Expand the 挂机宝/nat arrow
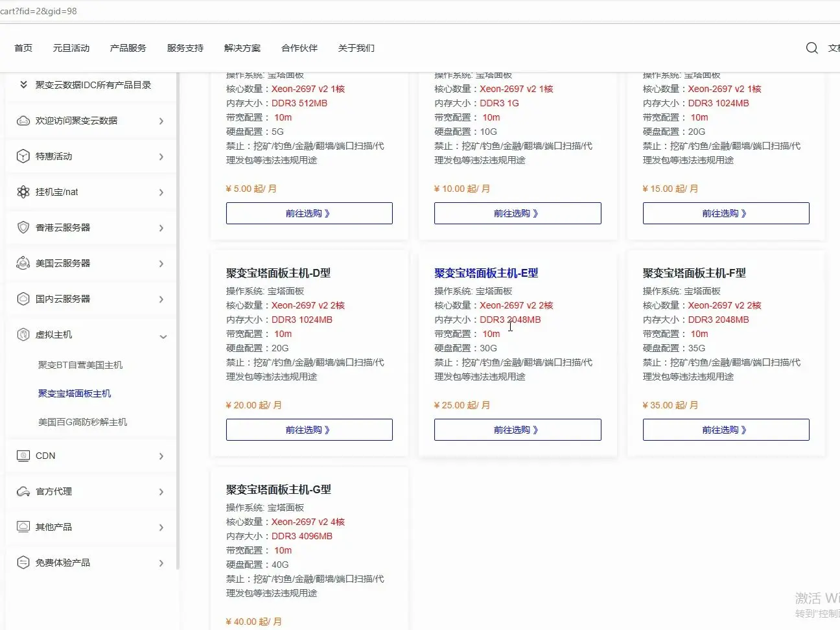The image size is (840, 630). pyautogui.click(x=161, y=192)
